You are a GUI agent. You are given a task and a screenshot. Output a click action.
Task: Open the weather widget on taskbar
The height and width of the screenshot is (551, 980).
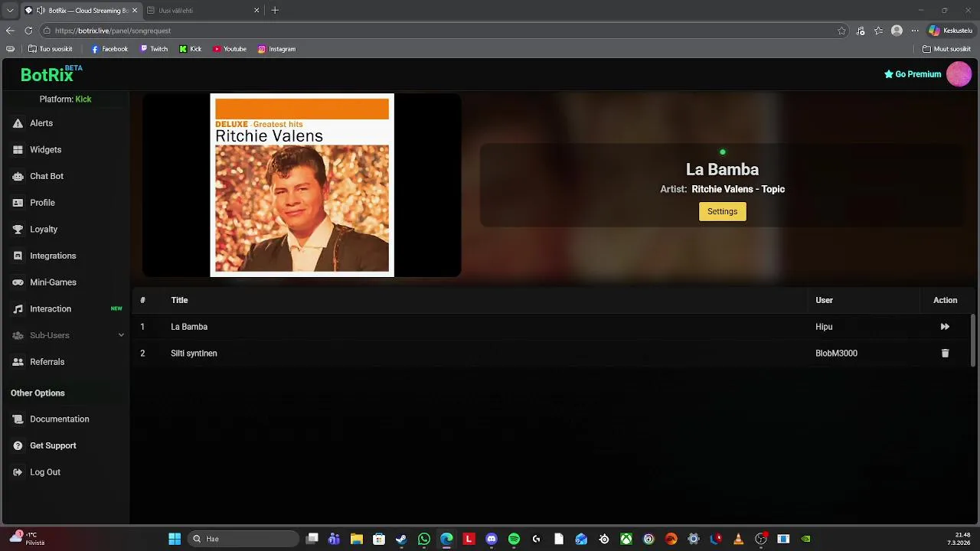point(28,539)
